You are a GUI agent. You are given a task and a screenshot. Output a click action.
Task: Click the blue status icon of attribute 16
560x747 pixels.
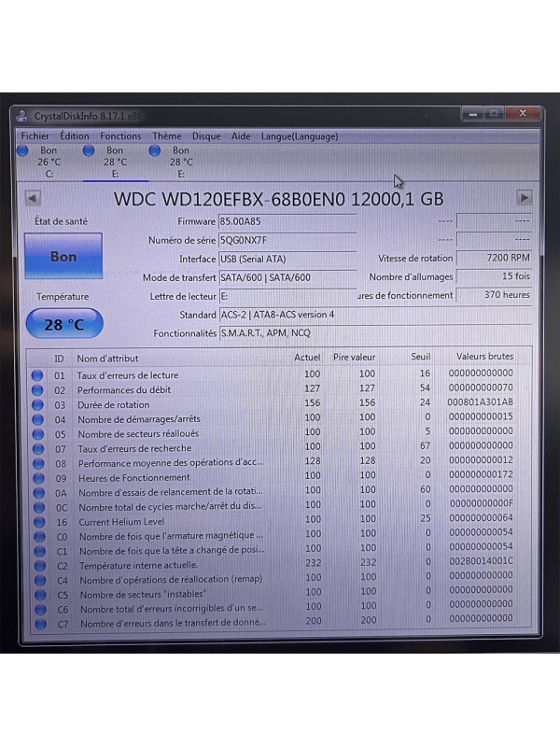39,522
